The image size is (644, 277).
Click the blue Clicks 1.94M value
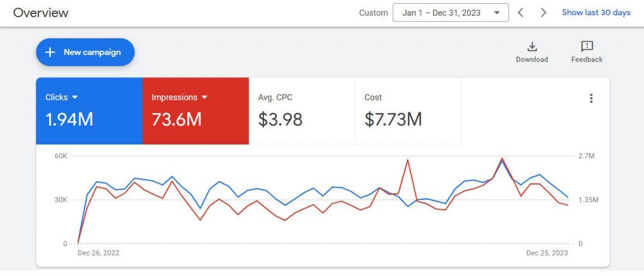click(69, 119)
